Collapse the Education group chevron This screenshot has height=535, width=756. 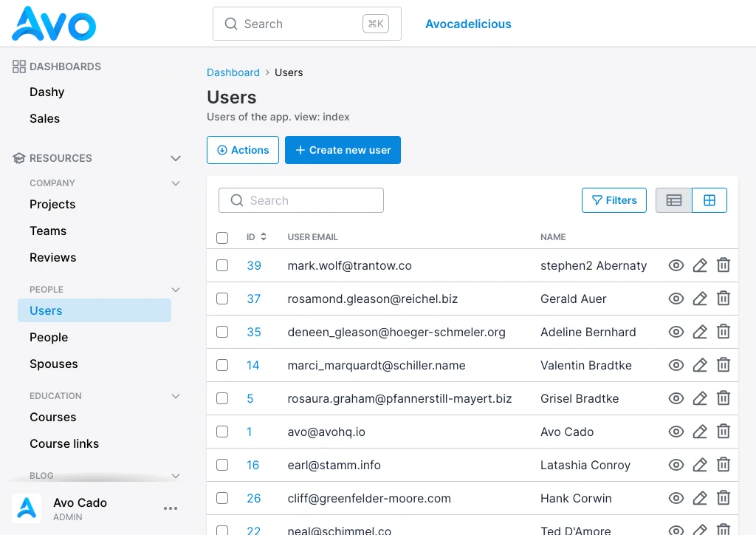[176, 396]
